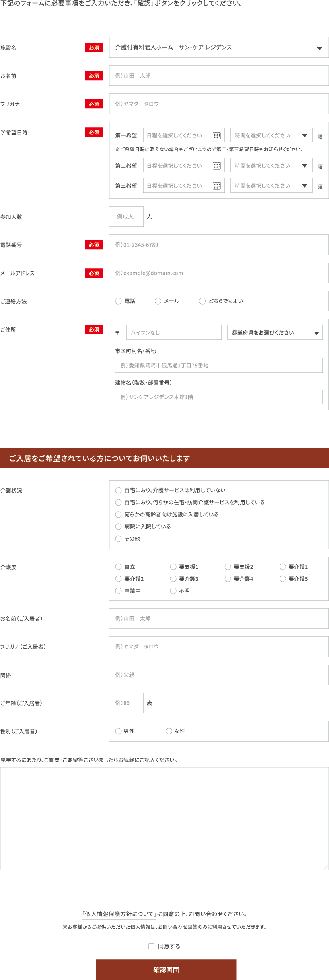Select 電話 as contact method
Image resolution: width=329 pixels, height=980 pixels.
[119, 301]
